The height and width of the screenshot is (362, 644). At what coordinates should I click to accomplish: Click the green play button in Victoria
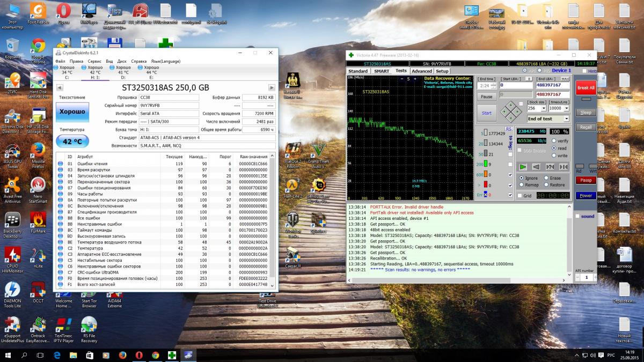click(523, 167)
